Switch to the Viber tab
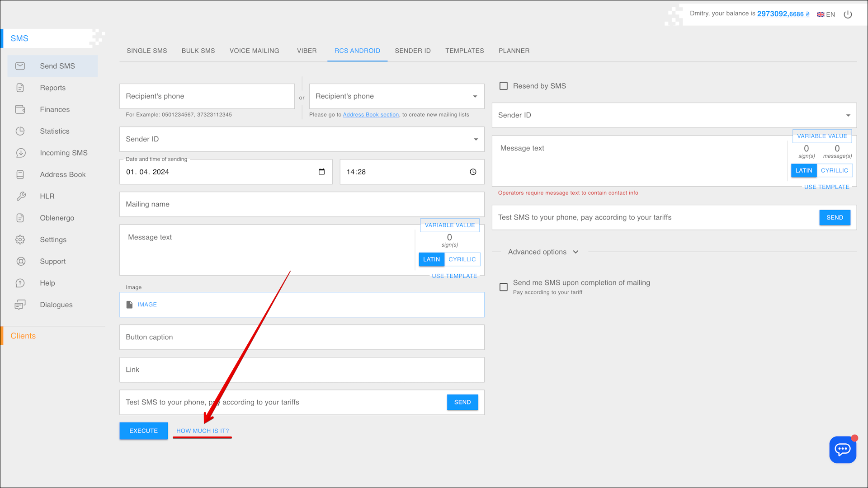 pyautogui.click(x=307, y=51)
